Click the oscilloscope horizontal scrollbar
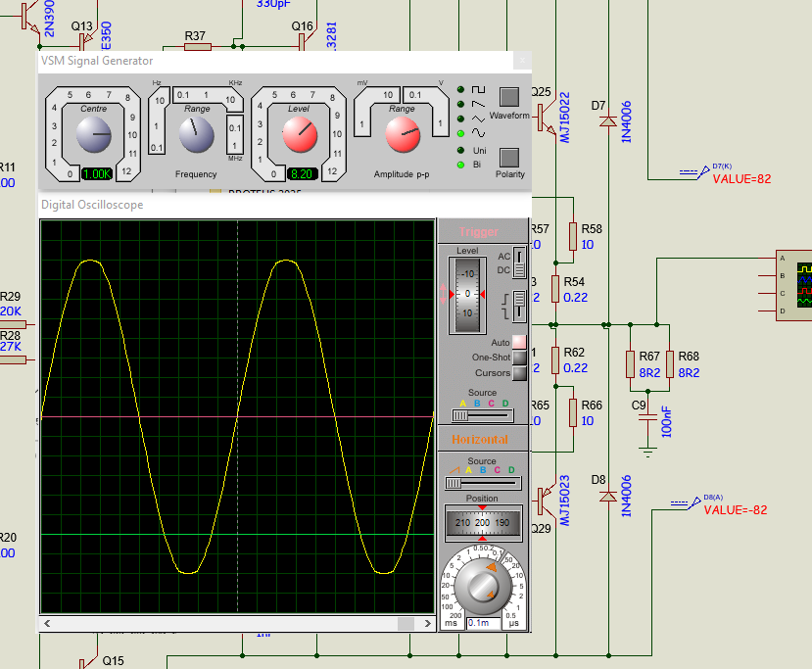 237,623
